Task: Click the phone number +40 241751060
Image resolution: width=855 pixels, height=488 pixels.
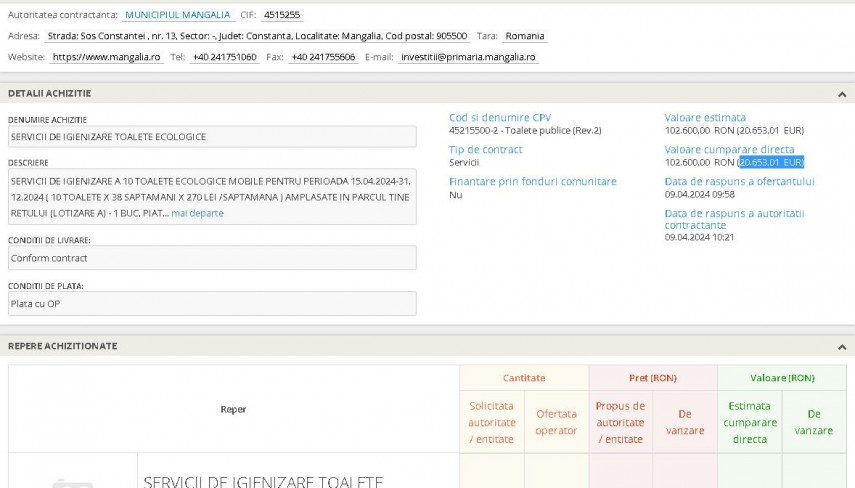Action: pos(224,57)
